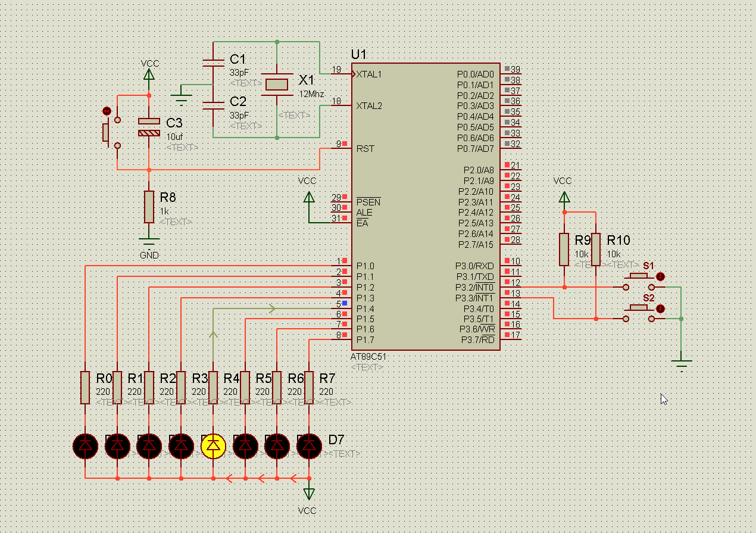Select the AT89C51 chip body
This screenshot has width=756, height=533.
pos(425,207)
